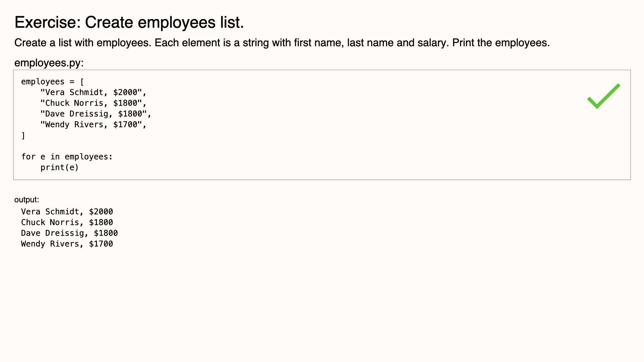The height and width of the screenshot is (362, 644).
Task: Select the 'Dave Dreissig, $1800' string in code
Action: pyautogui.click(x=94, y=114)
